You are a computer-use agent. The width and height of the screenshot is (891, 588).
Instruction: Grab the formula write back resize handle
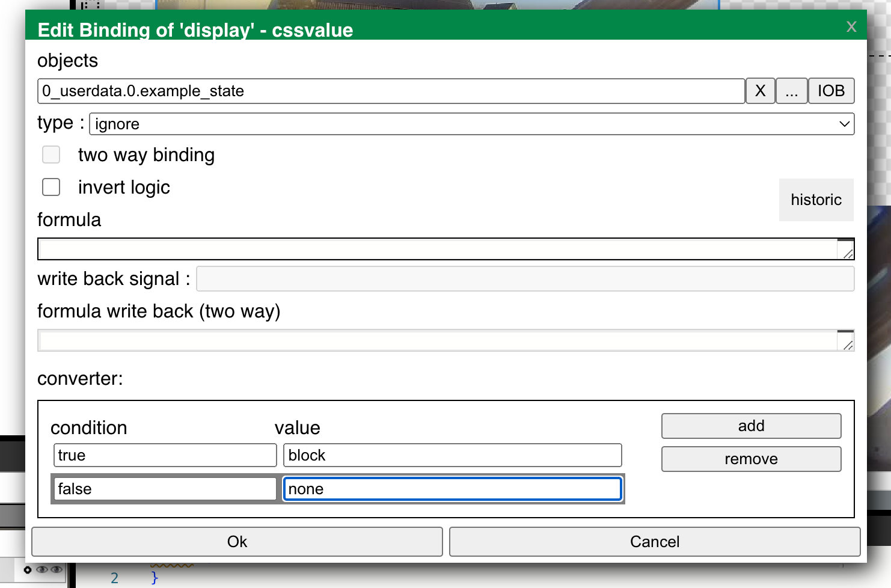[848, 345]
